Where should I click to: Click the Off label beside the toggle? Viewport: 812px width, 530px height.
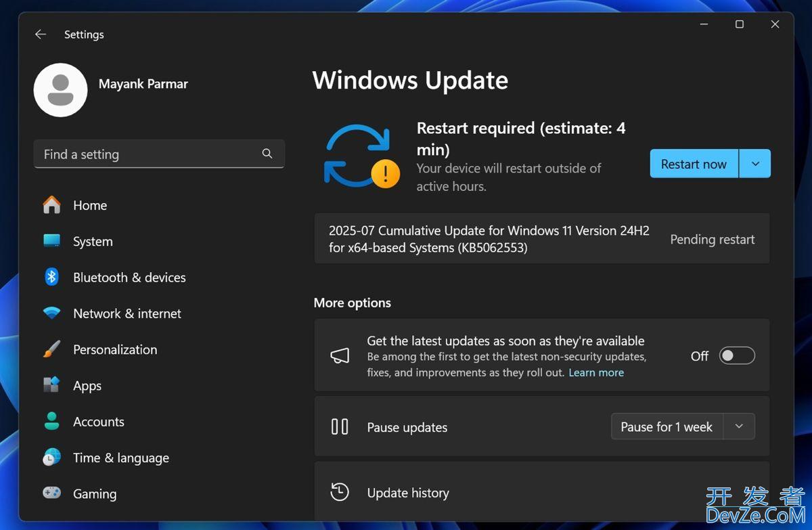pyautogui.click(x=700, y=355)
